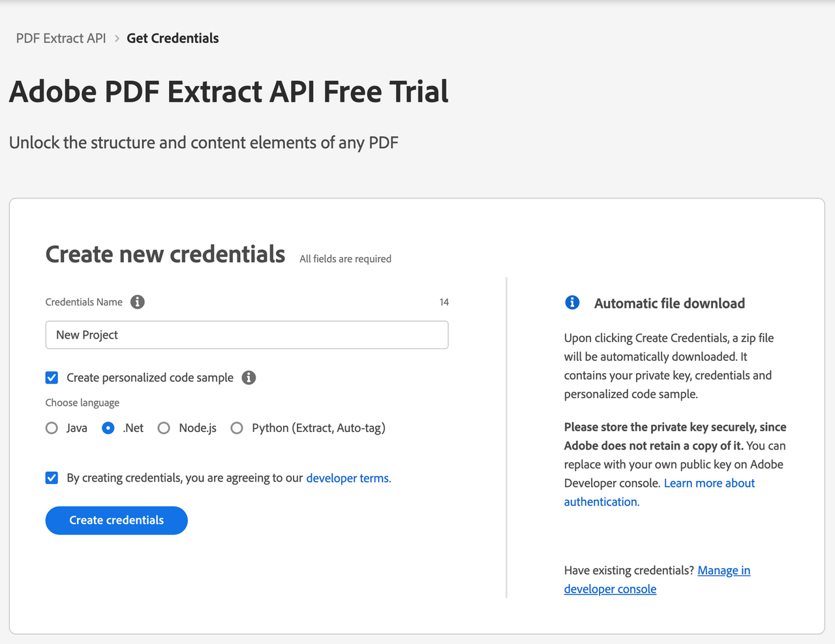Click the Create new credentials heading
The height and width of the screenshot is (644, 835).
(x=165, y=254)
